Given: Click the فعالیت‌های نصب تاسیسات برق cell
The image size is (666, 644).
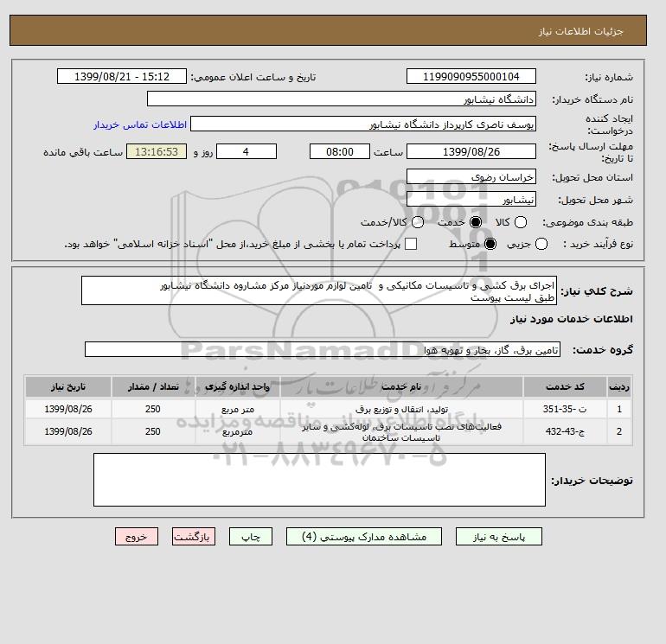Looking at the screenshot, I should (x=401, y=431).
